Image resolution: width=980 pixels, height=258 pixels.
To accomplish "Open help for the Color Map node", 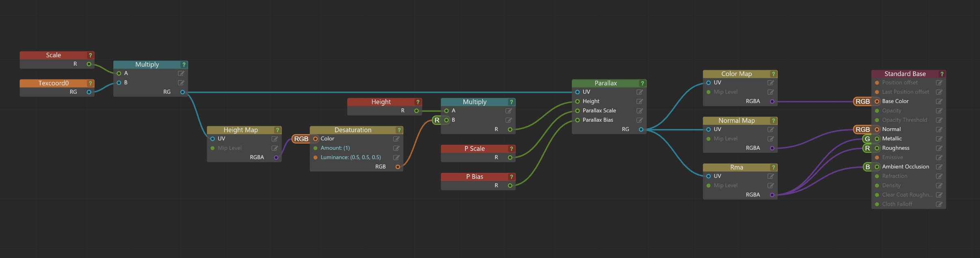I will pos(773,74).
